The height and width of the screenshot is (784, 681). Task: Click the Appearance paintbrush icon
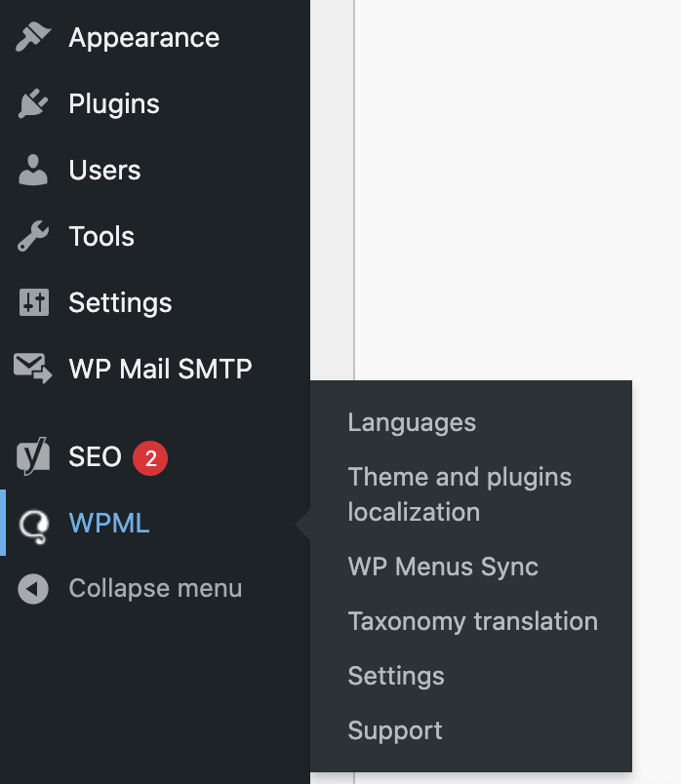33,38
